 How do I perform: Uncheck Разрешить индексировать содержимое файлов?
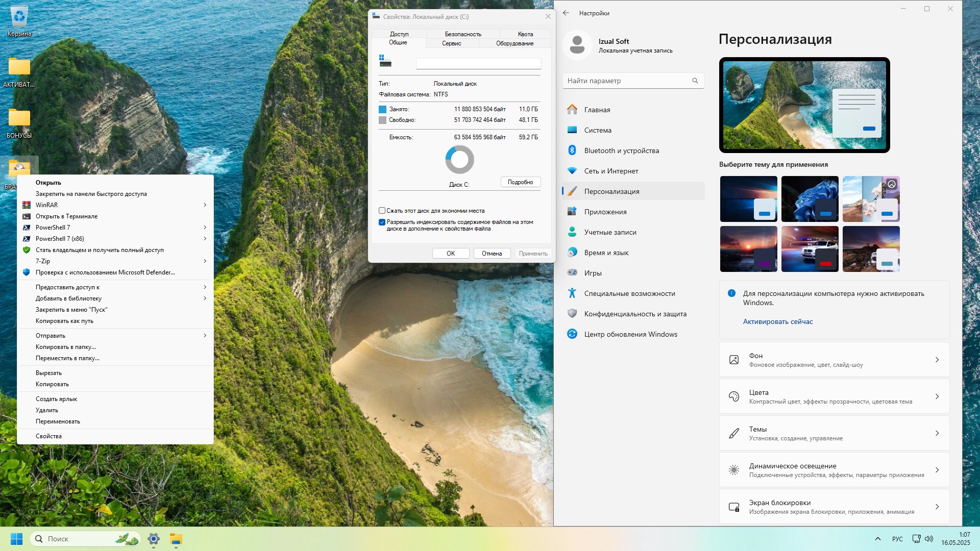click(x=382, y=222)
